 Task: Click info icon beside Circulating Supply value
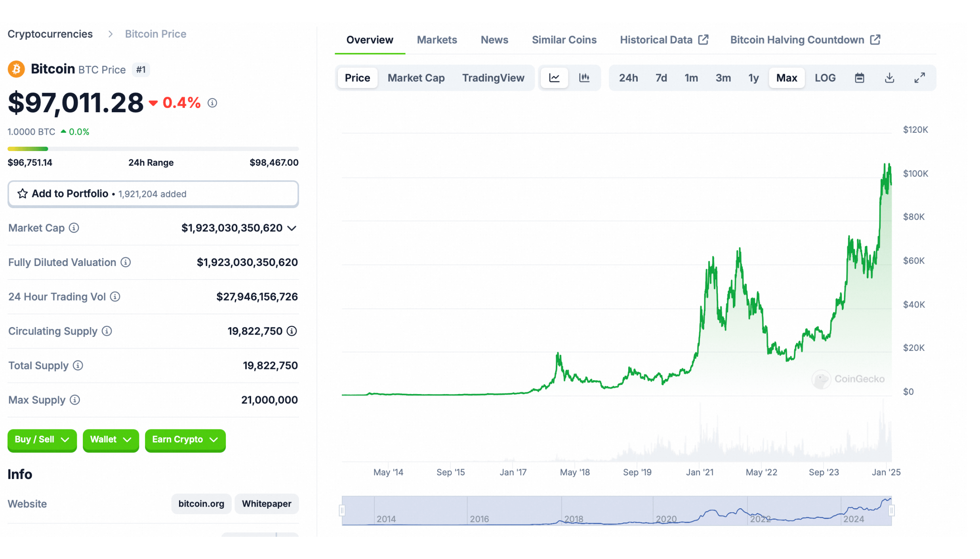(292, 331)
